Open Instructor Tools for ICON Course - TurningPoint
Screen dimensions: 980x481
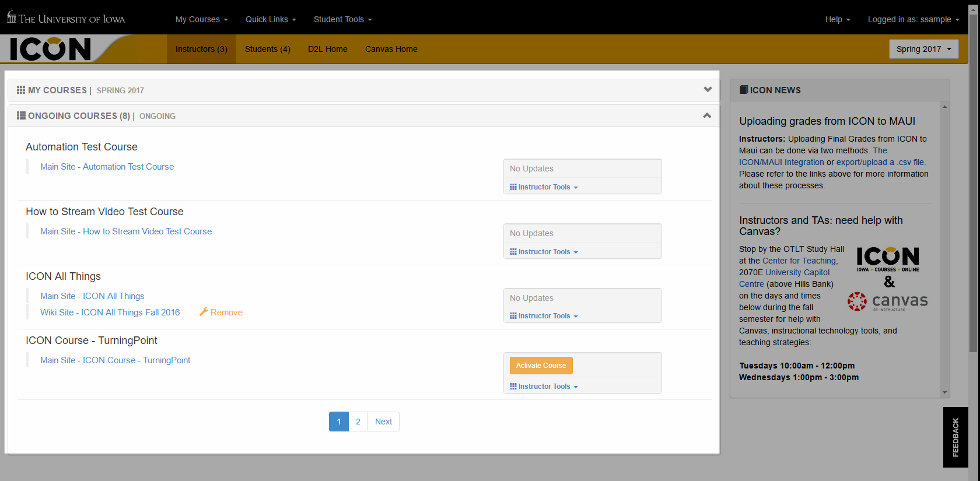point(544,387)
